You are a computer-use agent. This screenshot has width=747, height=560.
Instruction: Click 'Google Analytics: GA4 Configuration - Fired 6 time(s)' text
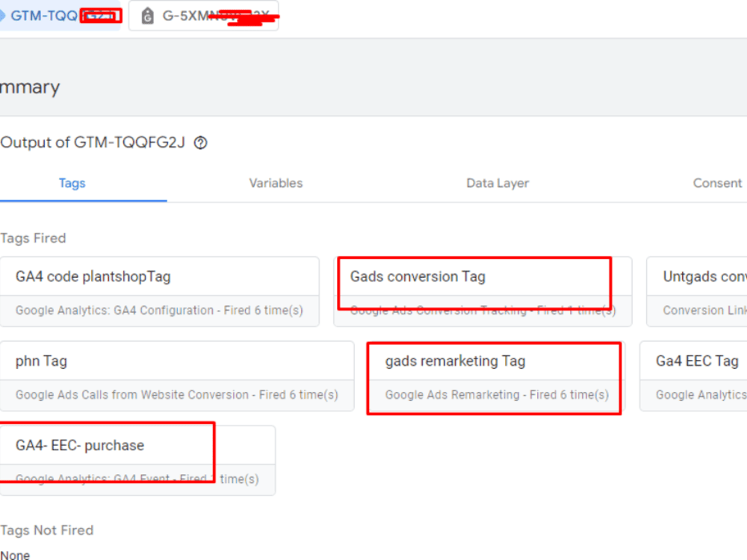(x=159, y=311)
